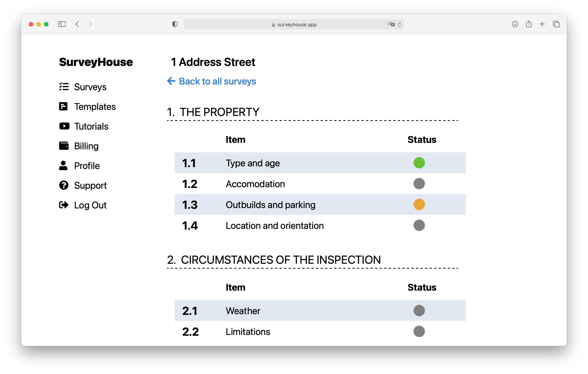Click the Tutorials video play icon
588x374 pixels.
point(64,126)
